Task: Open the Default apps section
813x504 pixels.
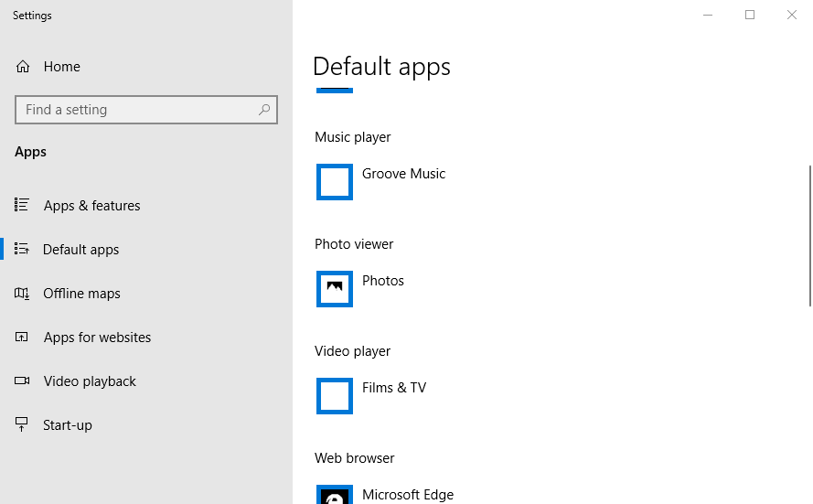Action: tap(80, 250)
